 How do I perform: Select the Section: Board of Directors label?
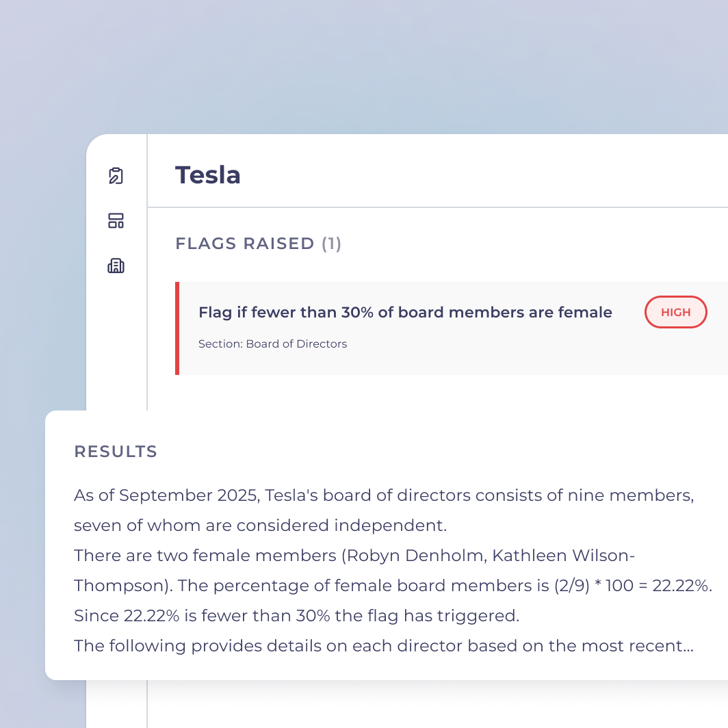272,344
